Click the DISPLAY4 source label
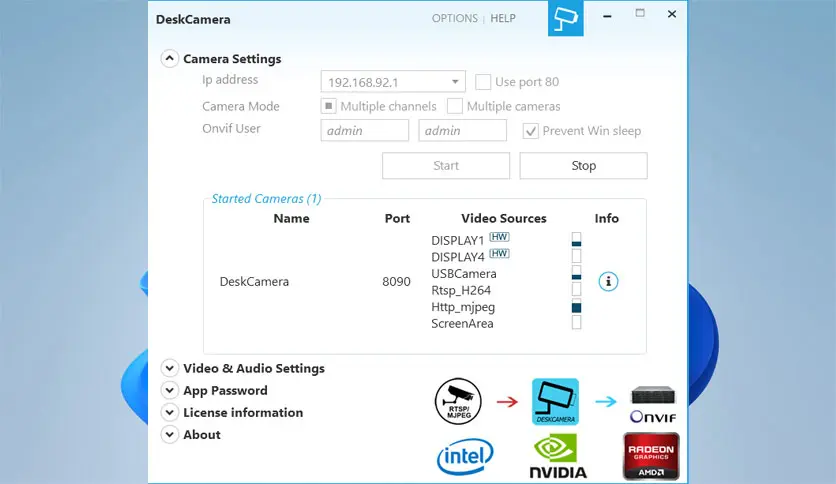This screenshot has width=836, height=484. click(x=457, y=257)
